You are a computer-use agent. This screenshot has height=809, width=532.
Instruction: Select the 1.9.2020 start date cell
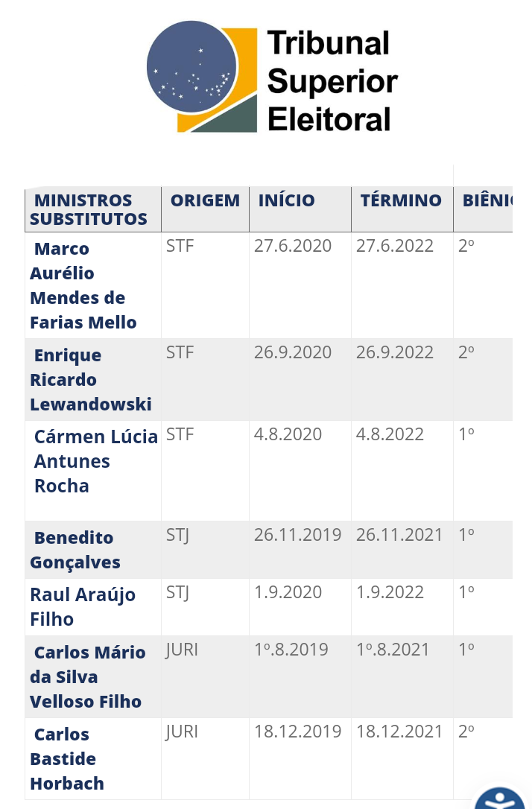(288, 591)
